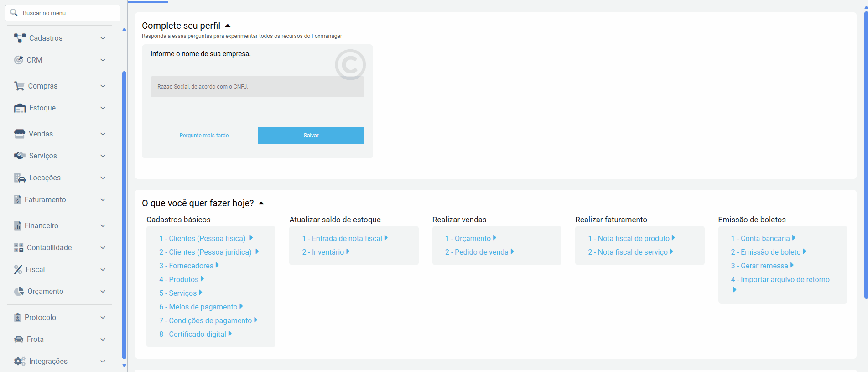Click the sidebar scroll down arrow
The width and height of the screenshot is (868, 372).
point(124,366)
